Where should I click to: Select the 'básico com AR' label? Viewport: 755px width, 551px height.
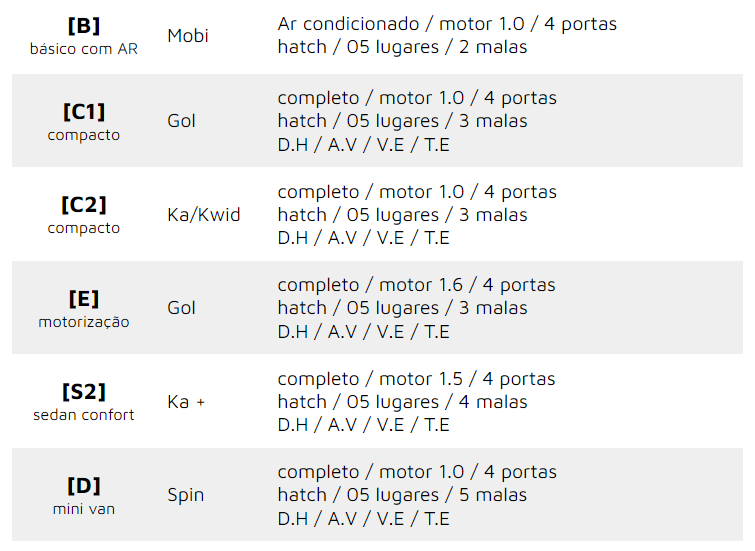84,48
